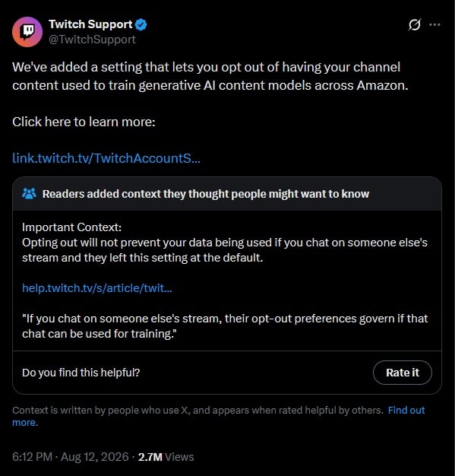Click the Click here to learn more line
455x476 pixels.
click(x=84, y=122)
